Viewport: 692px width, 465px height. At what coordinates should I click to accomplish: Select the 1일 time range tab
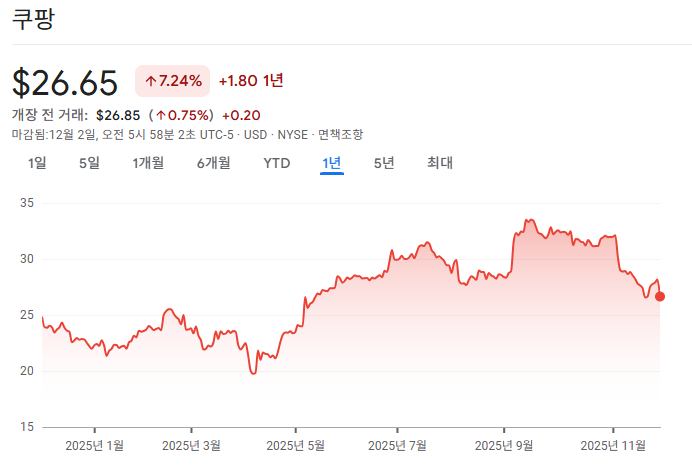click(37, 163)
